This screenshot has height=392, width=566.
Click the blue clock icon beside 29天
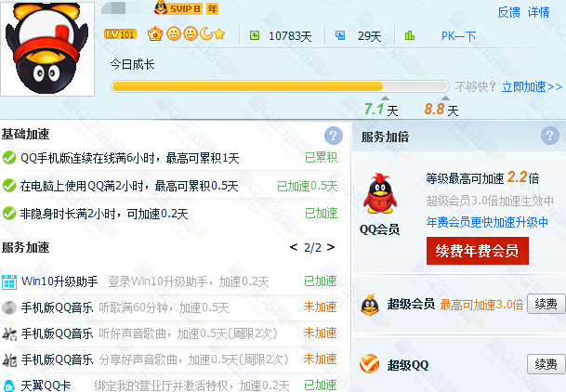click(340, 35)
